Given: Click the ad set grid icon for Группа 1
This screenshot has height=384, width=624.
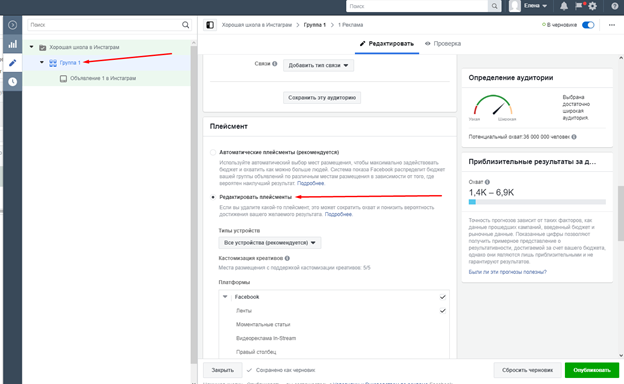Looking at the screenshot, I should tap(53, 63).
